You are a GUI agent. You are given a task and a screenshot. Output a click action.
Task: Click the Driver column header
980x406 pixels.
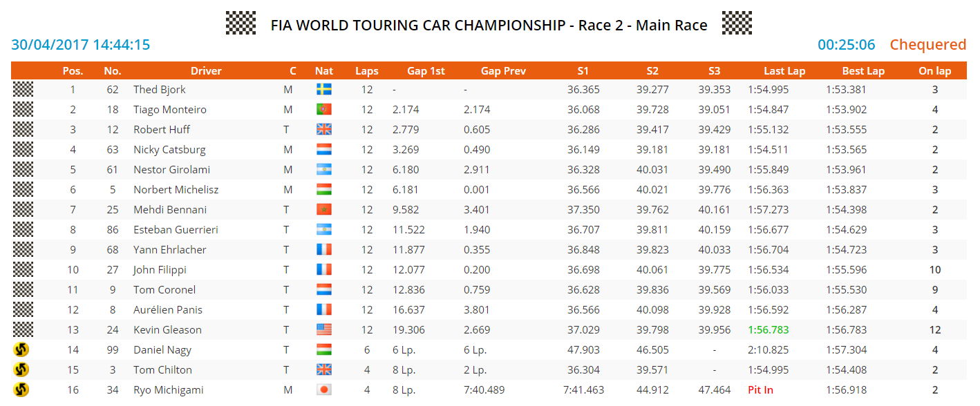206,71
